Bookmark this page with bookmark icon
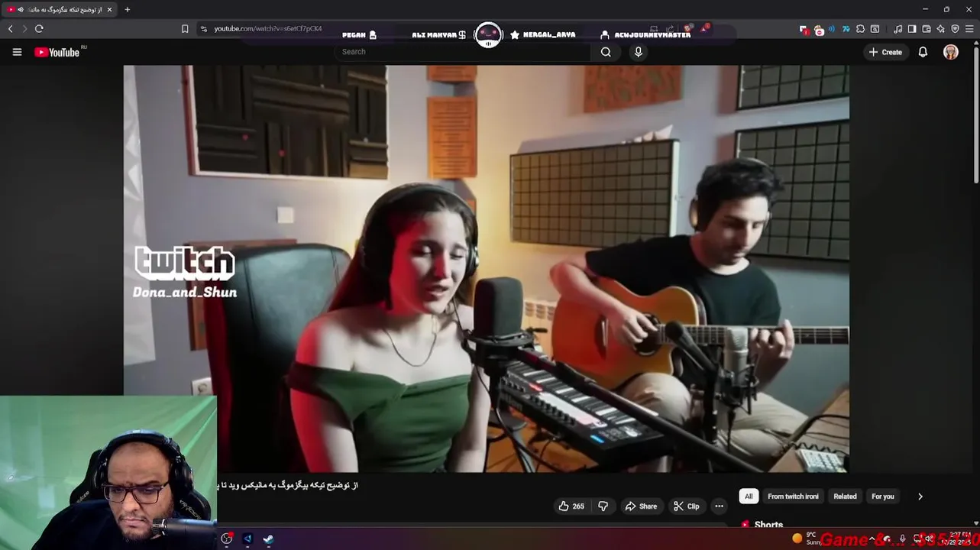The height and width of the screenshot is (550, 980). (185, 28)
